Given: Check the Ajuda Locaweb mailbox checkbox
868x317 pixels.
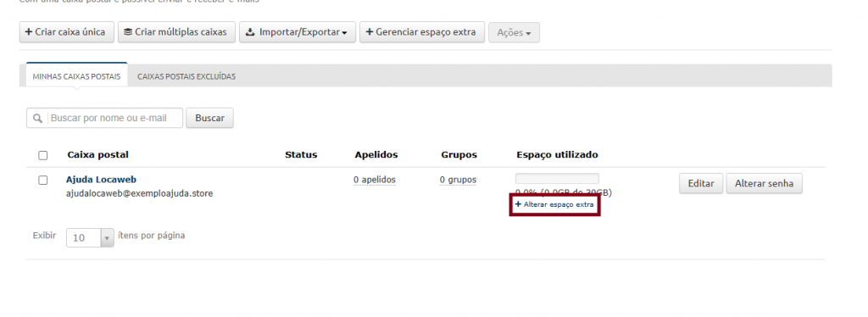Looking at the screenshot, I should (x=43, y=181).
